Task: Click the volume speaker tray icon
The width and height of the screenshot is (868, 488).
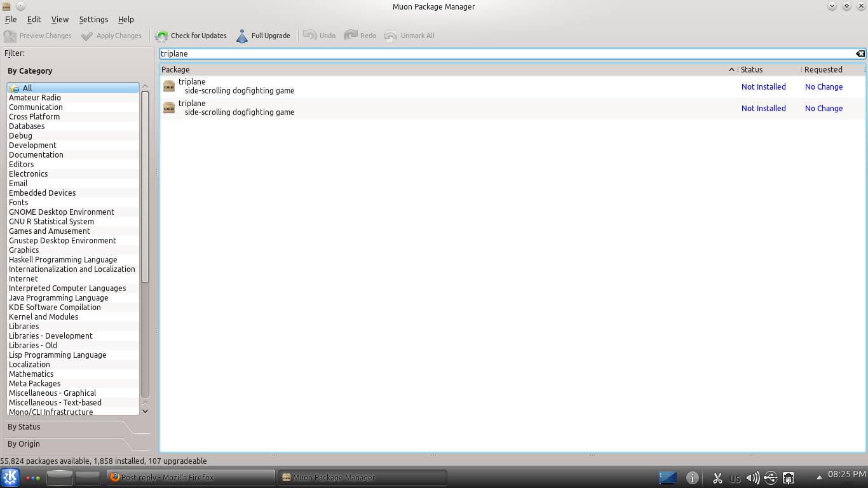Action: 752,478
